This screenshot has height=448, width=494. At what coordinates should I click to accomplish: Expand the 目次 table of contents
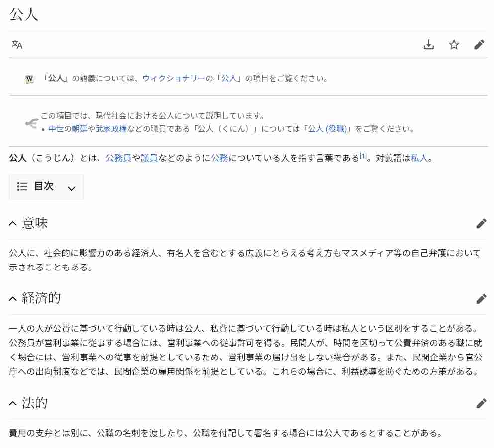coord(46,187)
